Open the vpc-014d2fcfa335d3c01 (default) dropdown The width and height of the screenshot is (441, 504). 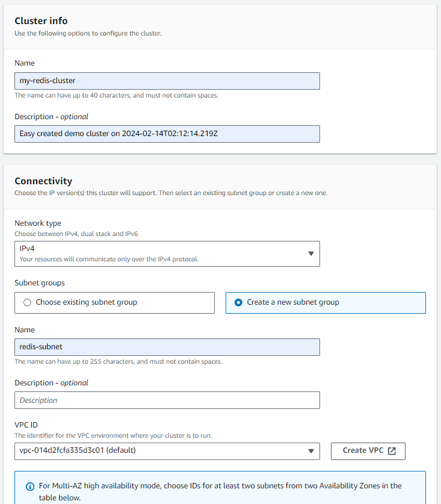[x=167, y=451]
